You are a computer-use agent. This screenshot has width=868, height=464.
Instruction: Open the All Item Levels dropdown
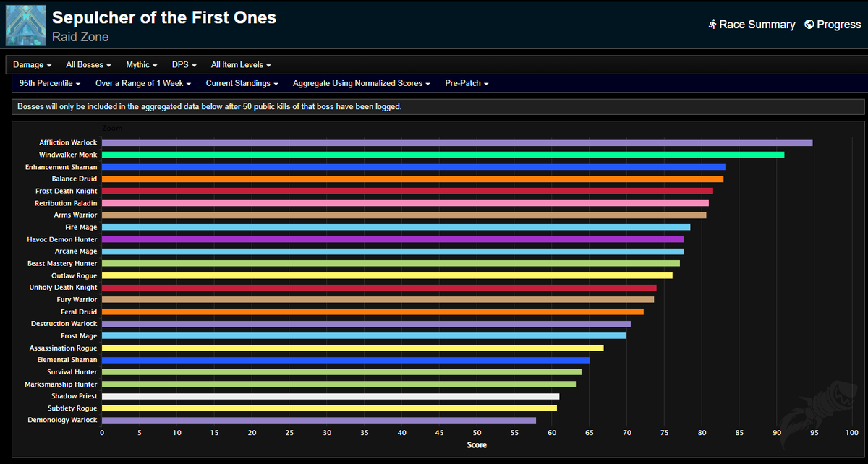[241, 65]
